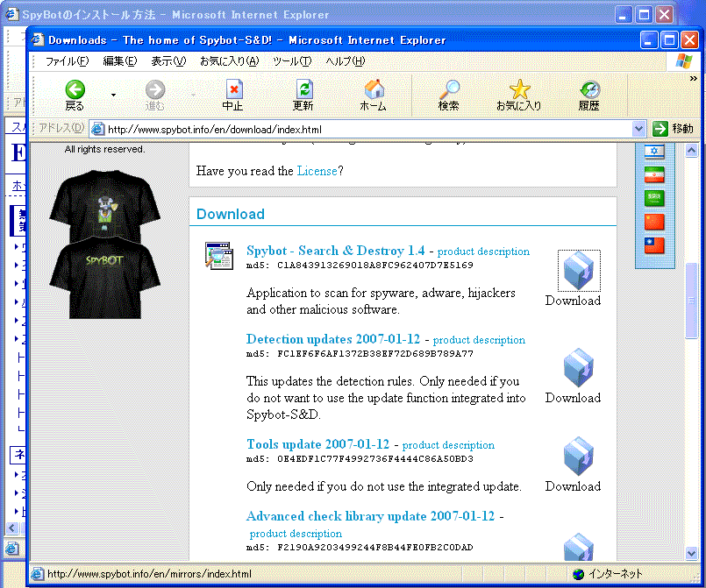Viewport: 706px width, 588px height.
Task: Open the Favorites (お気に入り) star panel
Action: click(x=519, y=89)
